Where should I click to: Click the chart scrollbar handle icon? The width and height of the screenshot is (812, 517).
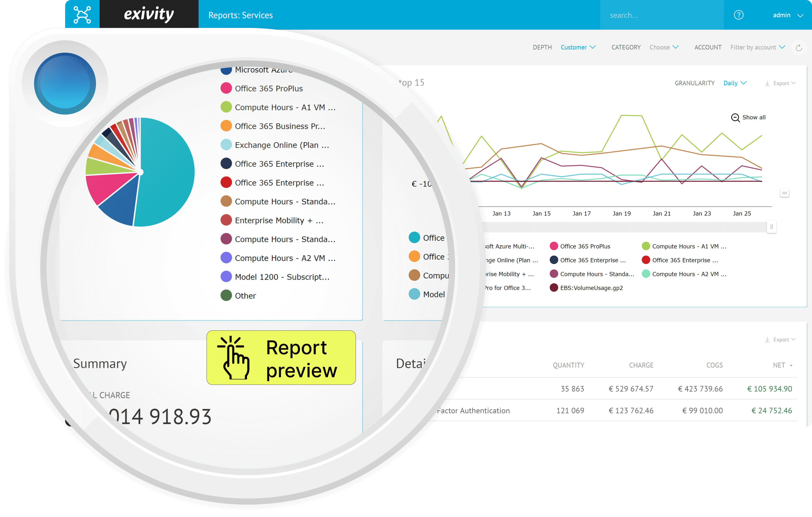[772, 227]
